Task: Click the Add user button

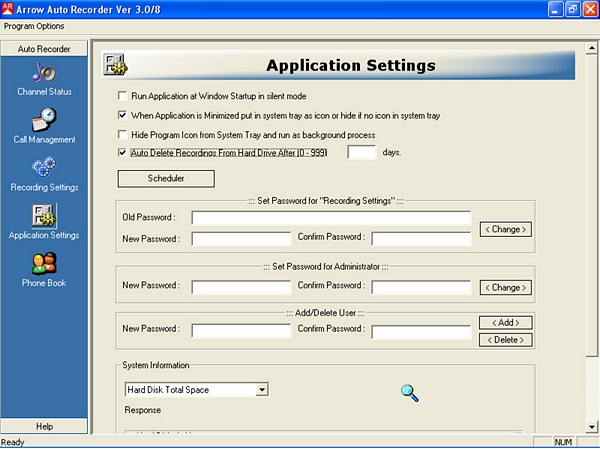Action: coord(505,323)
